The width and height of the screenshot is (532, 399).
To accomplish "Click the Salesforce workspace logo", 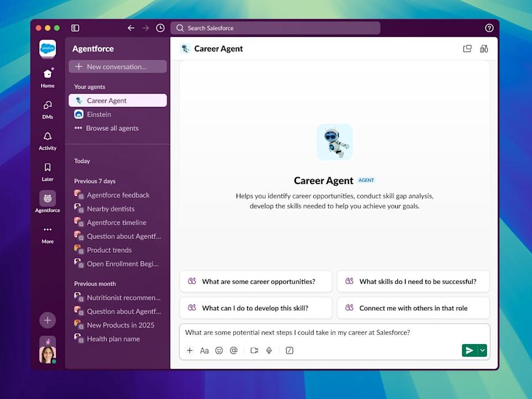I will coord(48,49).
